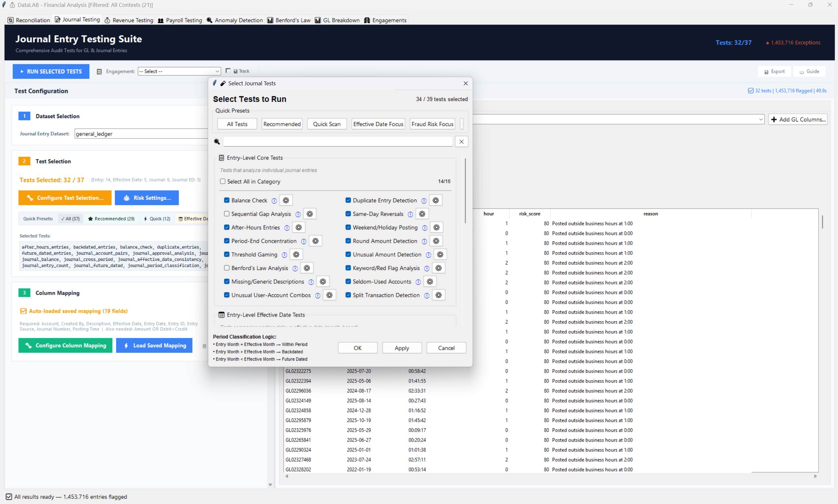Apply the selected journal tests

[402, 348]
